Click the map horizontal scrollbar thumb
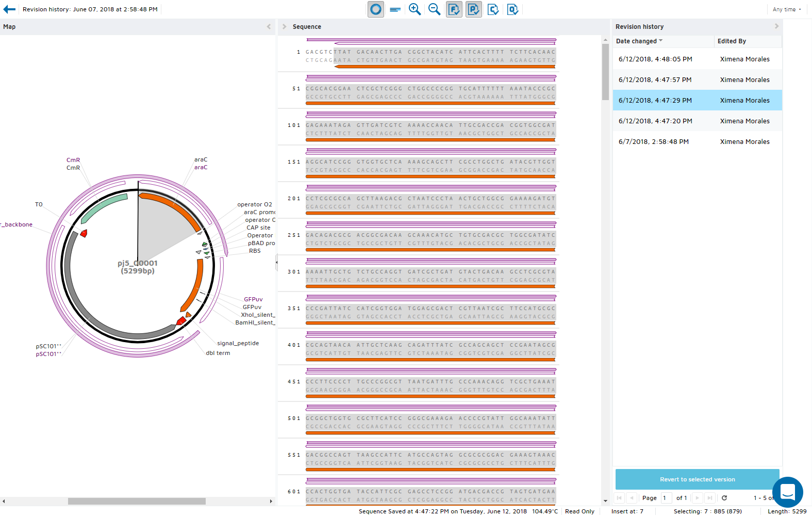Image resolution: width=812 pixels, height=517 pixels. (x=137, y=501)
